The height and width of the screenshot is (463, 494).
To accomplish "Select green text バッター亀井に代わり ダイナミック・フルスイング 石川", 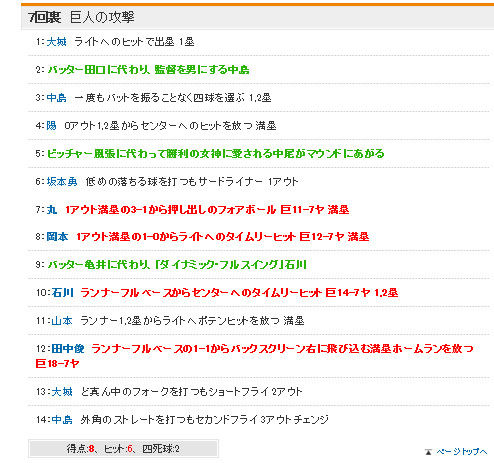I will tap(177, 265).
